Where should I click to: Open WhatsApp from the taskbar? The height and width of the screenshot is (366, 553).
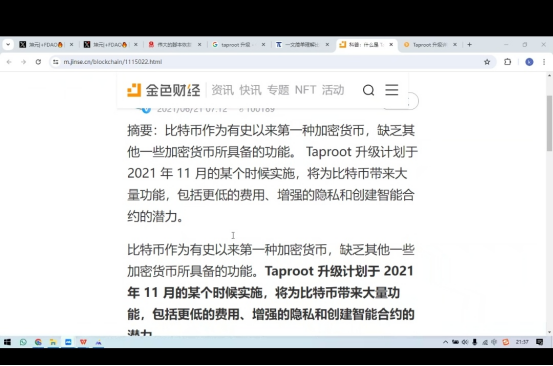23,342
